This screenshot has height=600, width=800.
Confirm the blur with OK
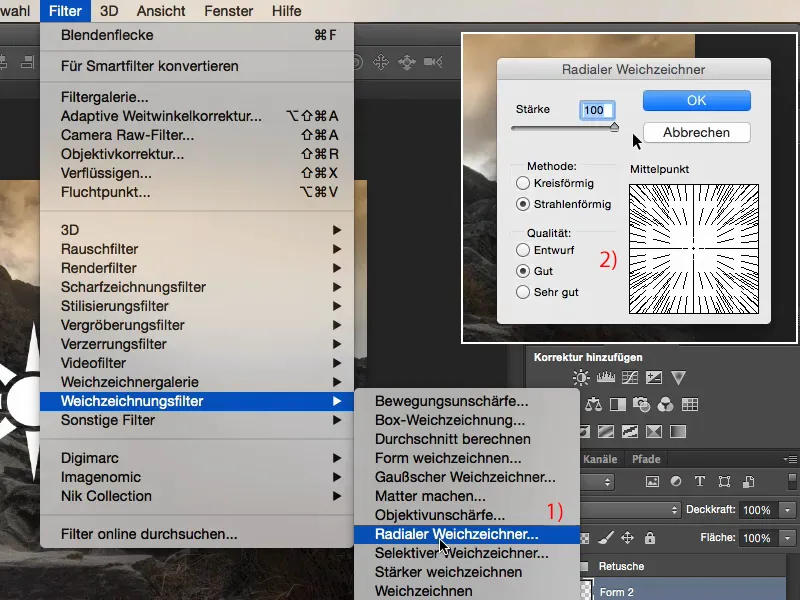696,101
